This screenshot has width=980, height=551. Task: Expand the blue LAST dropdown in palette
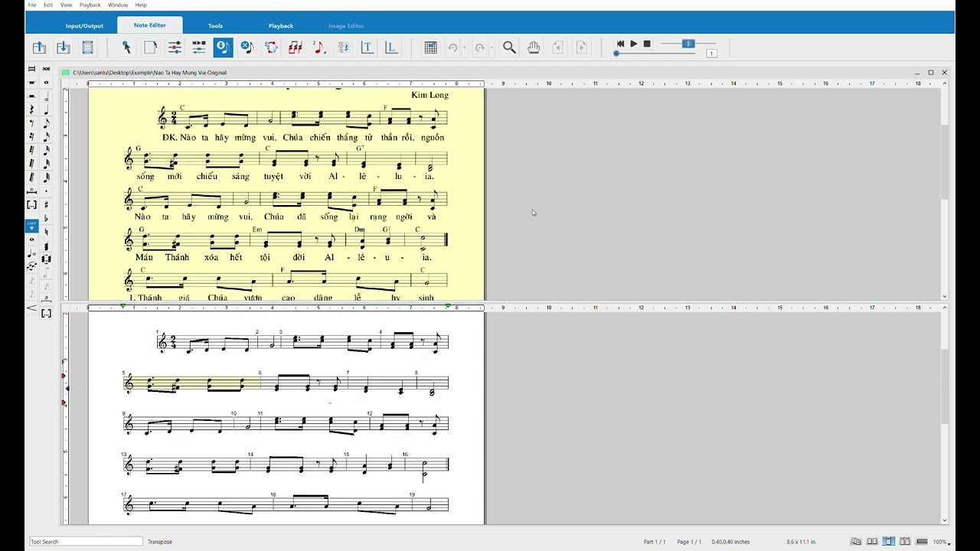pos(31,226)
